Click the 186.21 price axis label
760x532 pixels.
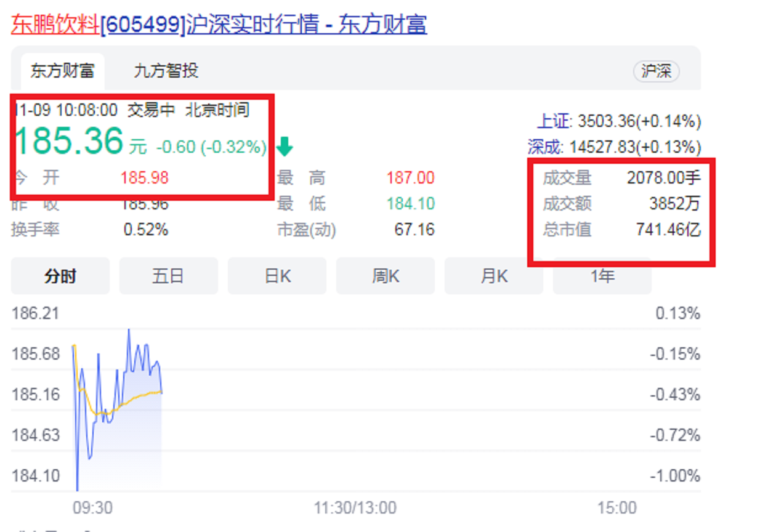pyautogui.click(x=36, y=313)
